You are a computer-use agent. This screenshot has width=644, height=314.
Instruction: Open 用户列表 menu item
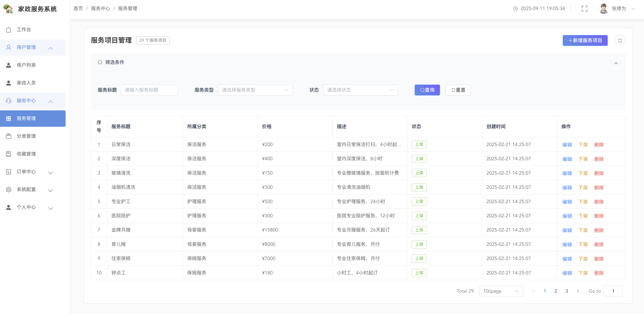[x=26, y=65]
